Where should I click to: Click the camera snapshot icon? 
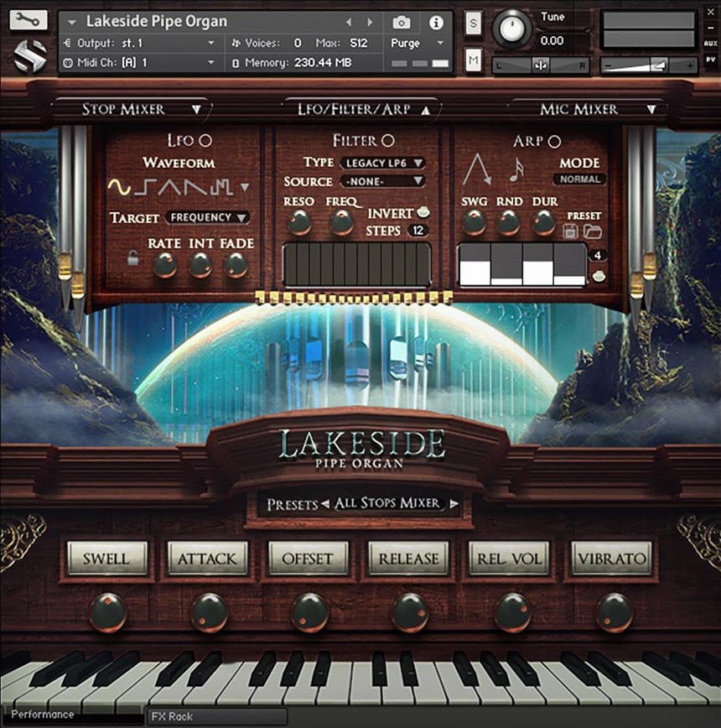pyautogui.click(x=402, y=22)
